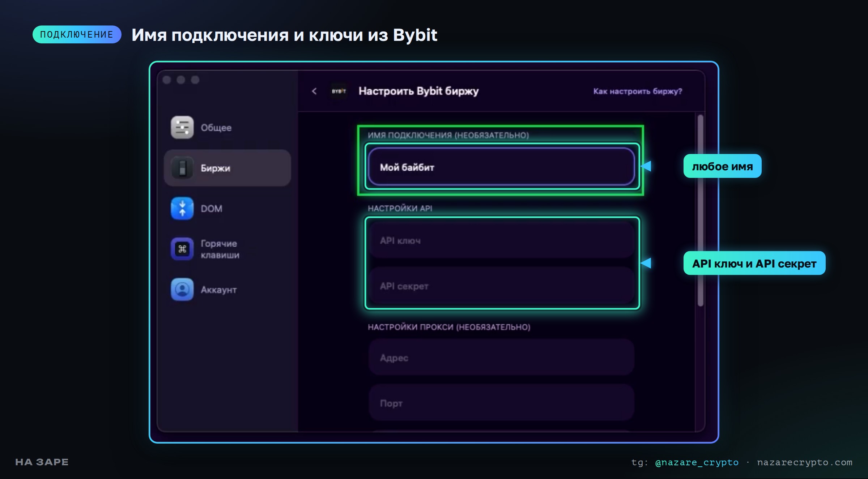868x479 pixels.
Task: Open the Как настроить биржу? link
Action: (x=638, y=91)
